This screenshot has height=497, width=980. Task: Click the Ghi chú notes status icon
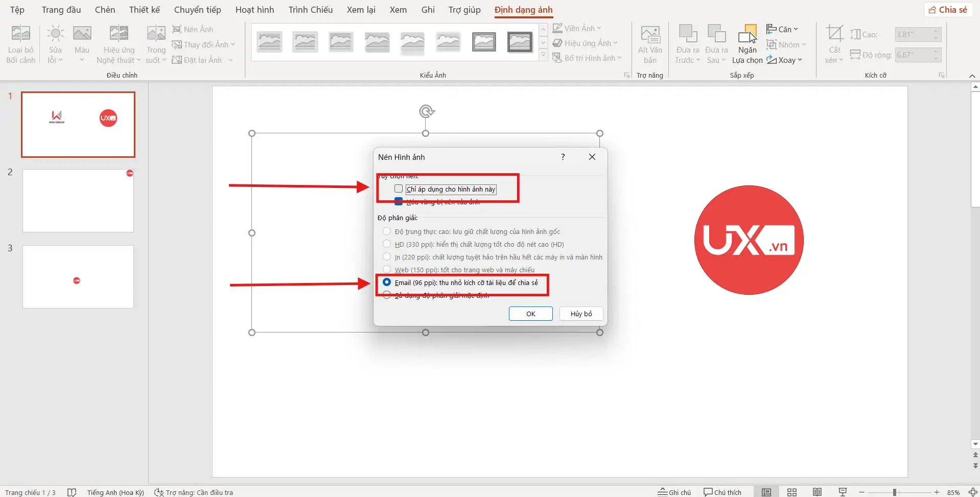[x=674, y=492]
